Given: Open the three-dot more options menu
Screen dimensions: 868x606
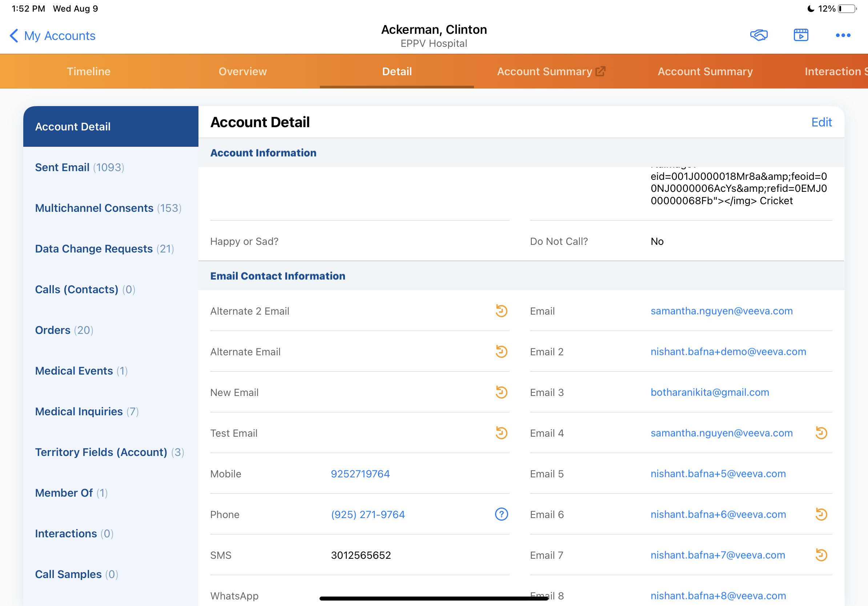Looking at the screenshot, I should pos(843,36).
